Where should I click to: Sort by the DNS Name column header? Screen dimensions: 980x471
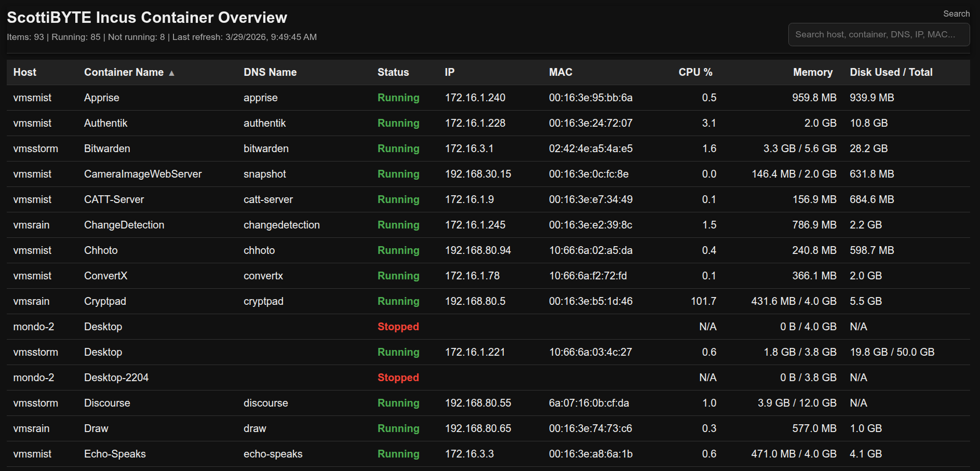pos(270,72)
